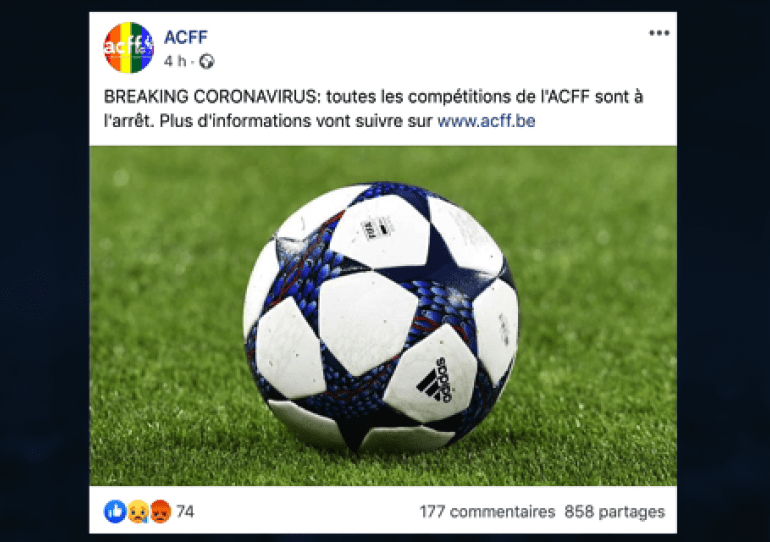Click the blue Like reaction icon
Image resolution: width=770 pixels, height=542 pixels.
tap(115, 512)
